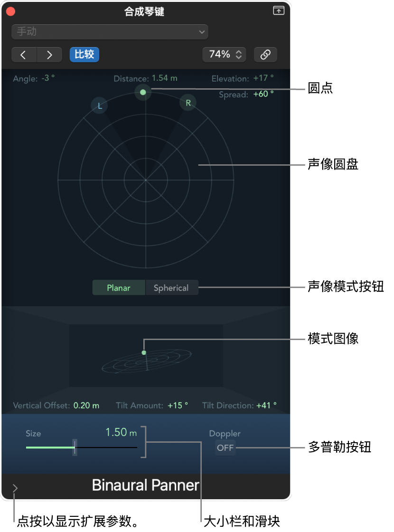Open the 手动 preset dropdown
The image size is (394, 532).
coord(110,32)
